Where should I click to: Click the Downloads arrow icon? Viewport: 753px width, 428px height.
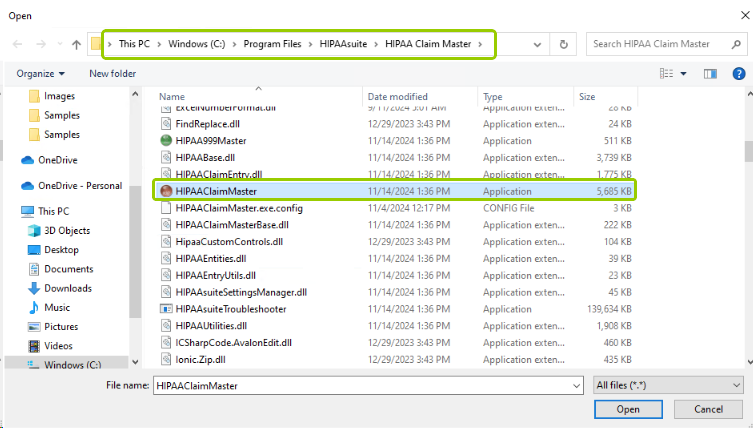click(34, 288)
